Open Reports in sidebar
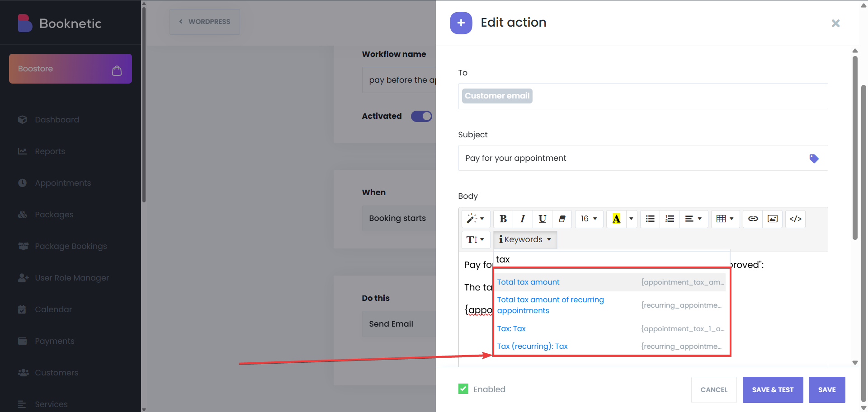Image resolution: width=868 pixels, height=412 pixels. 50,151
